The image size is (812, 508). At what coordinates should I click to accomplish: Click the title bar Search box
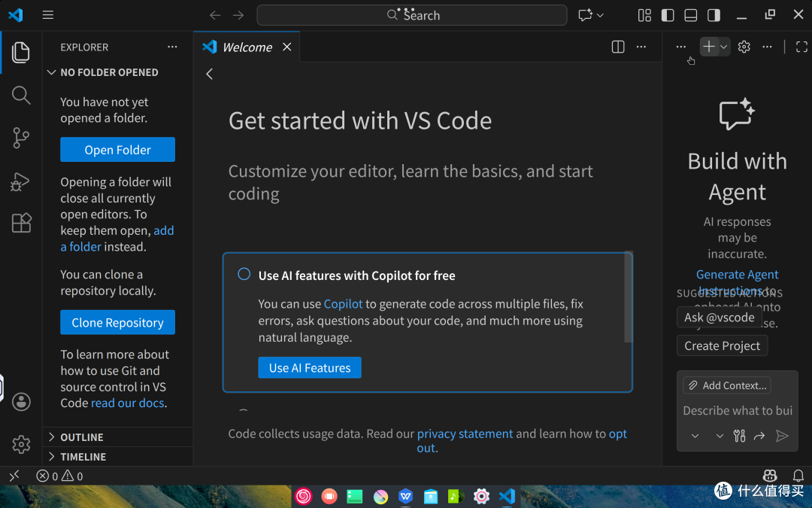412,15
